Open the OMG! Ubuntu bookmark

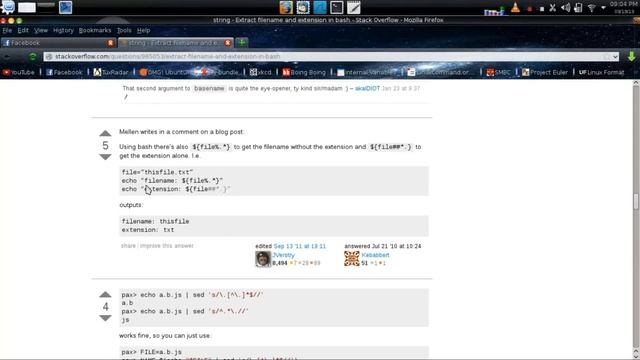pos(165,72)
